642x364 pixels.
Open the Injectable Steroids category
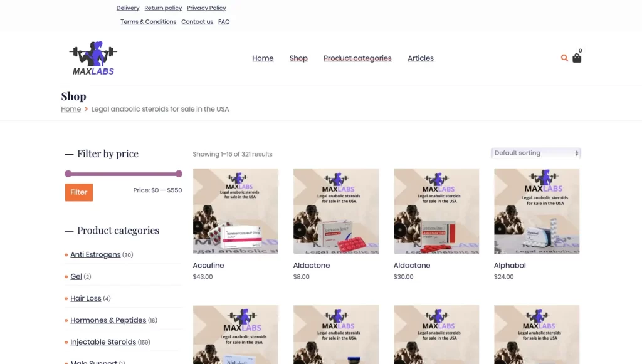(103, 342)
